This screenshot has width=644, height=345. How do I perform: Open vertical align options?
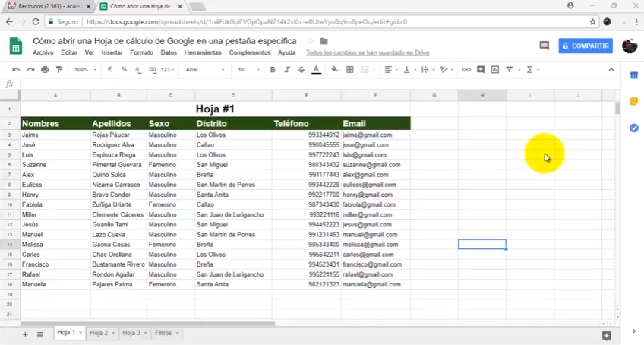[x=409, y=70]
